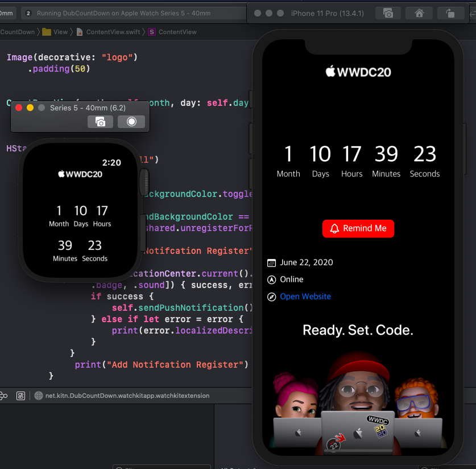Close the Series 5 watch simulator window
The height and width of the screenshot is (469, 476).
click(x=19, y=108)
